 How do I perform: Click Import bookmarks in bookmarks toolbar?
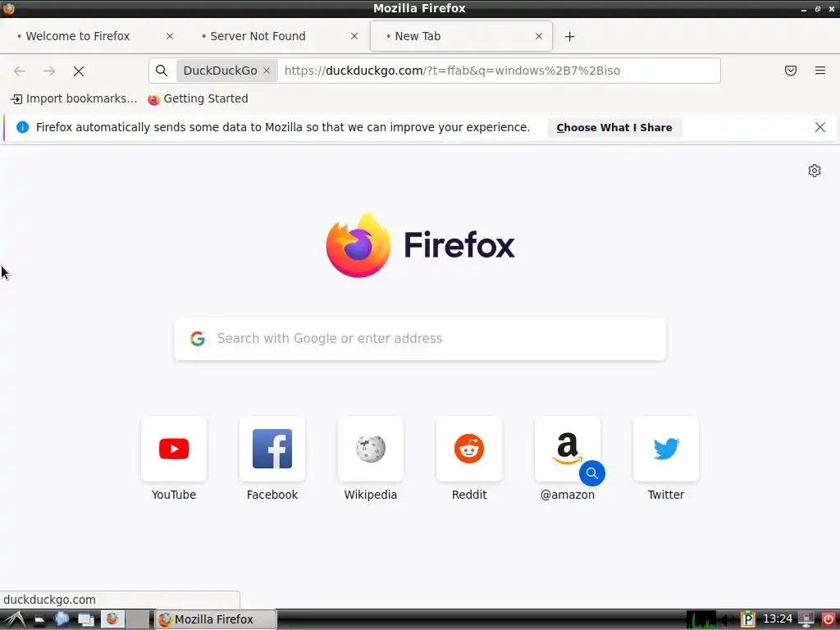click(74, 98)
